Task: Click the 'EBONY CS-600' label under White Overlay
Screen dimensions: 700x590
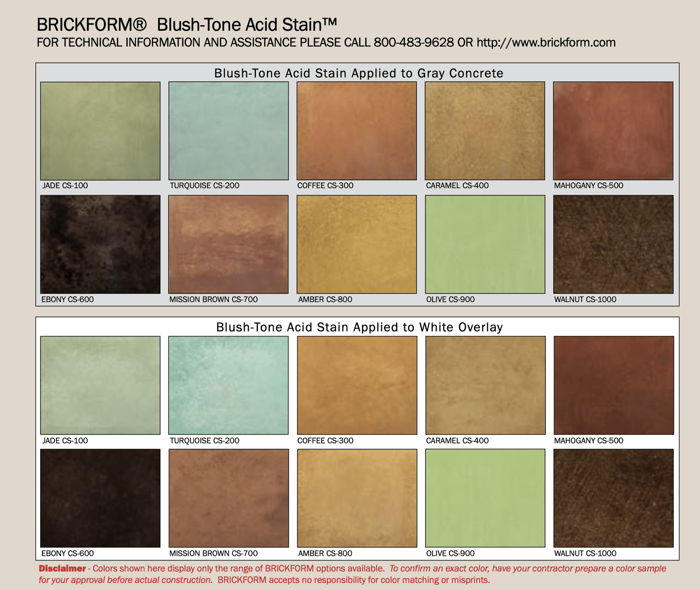Action: point(68,554)
